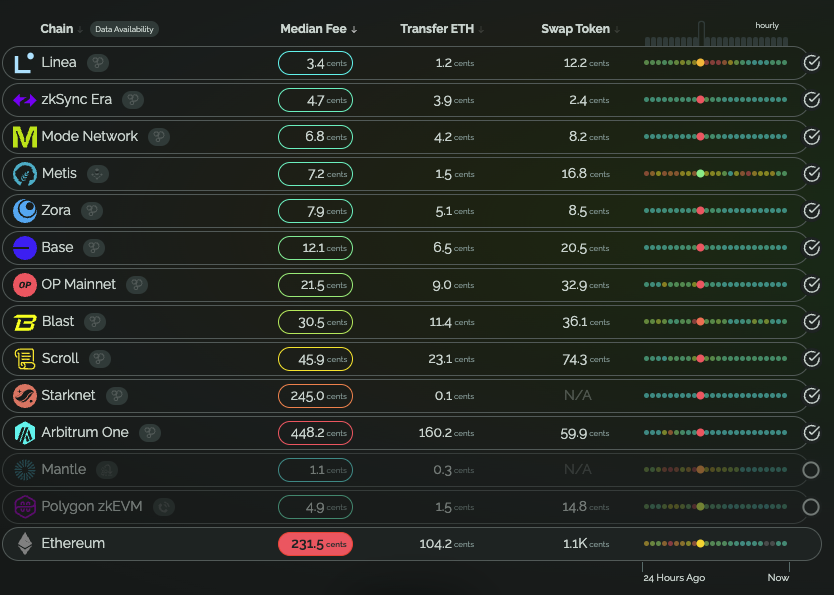Viewport: 834px width, 595px height.
Task: Uncheck the OP Mainnet row checkmark
Action: 812,284
